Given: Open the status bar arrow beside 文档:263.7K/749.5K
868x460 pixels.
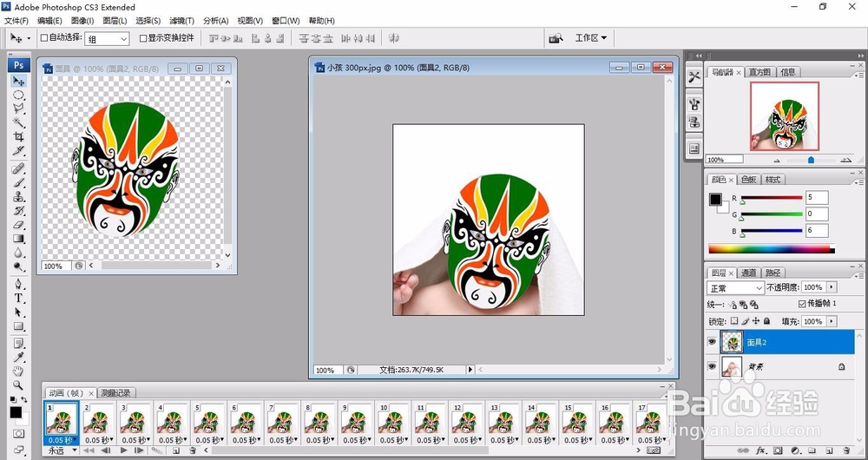Looking at the screenshot, I should [x=471, y=369].
